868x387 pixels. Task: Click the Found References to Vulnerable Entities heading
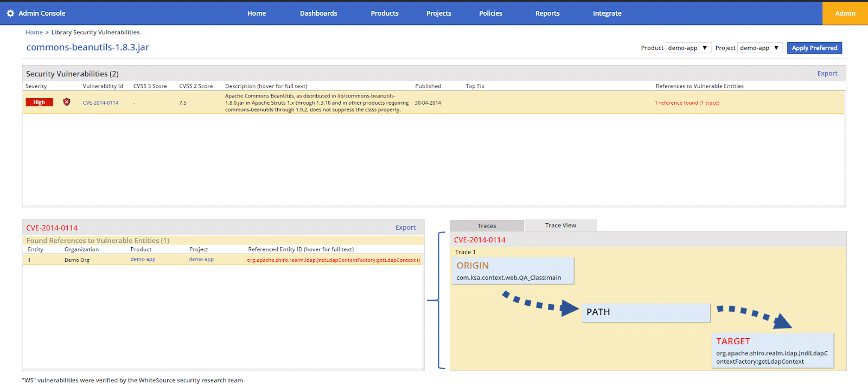point(98,241)
